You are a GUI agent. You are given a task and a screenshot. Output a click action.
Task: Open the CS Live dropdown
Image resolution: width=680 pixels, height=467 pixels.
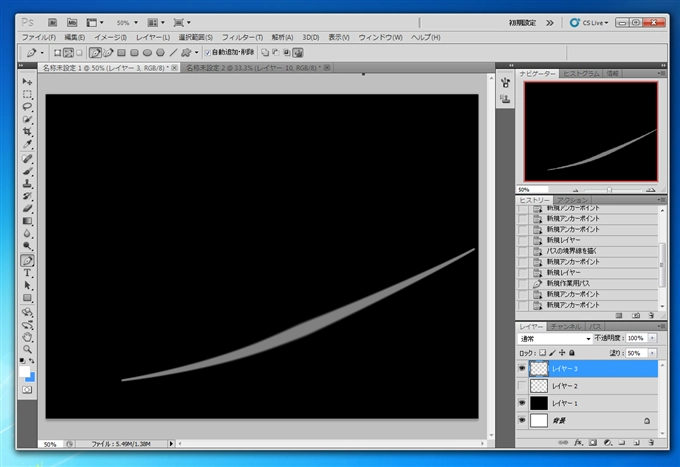point(589,23)
